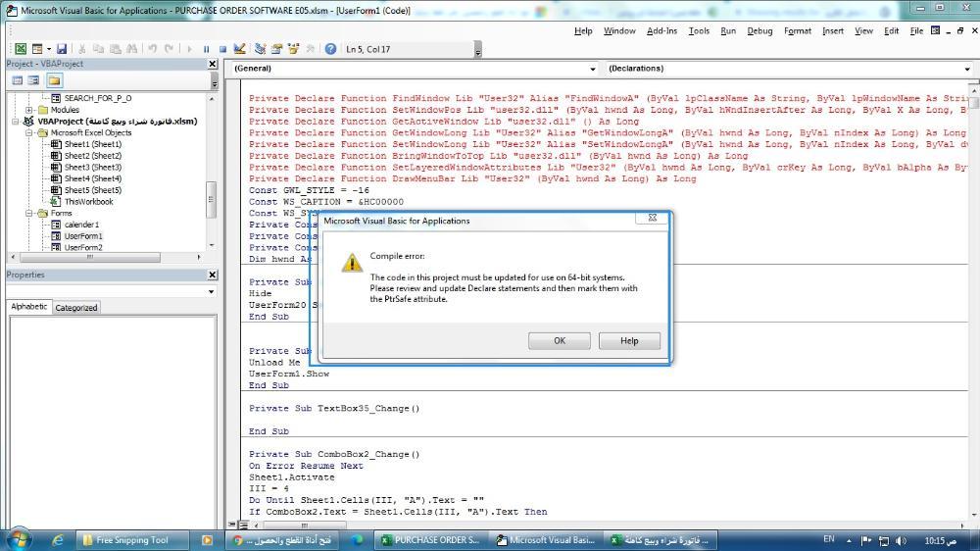Switch to the Categorized properties tab
980x551 pixels.
coord(76,308)
